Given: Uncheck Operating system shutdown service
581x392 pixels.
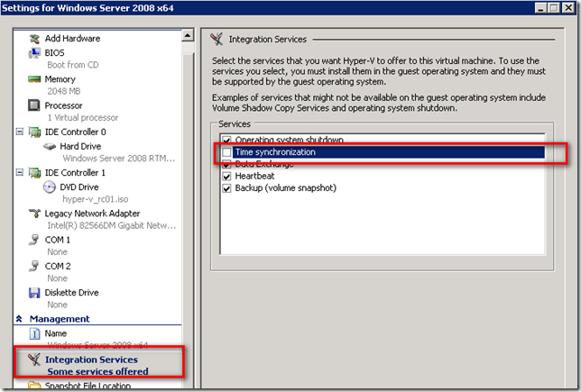Looking at the screenshot, I should 226,140.
